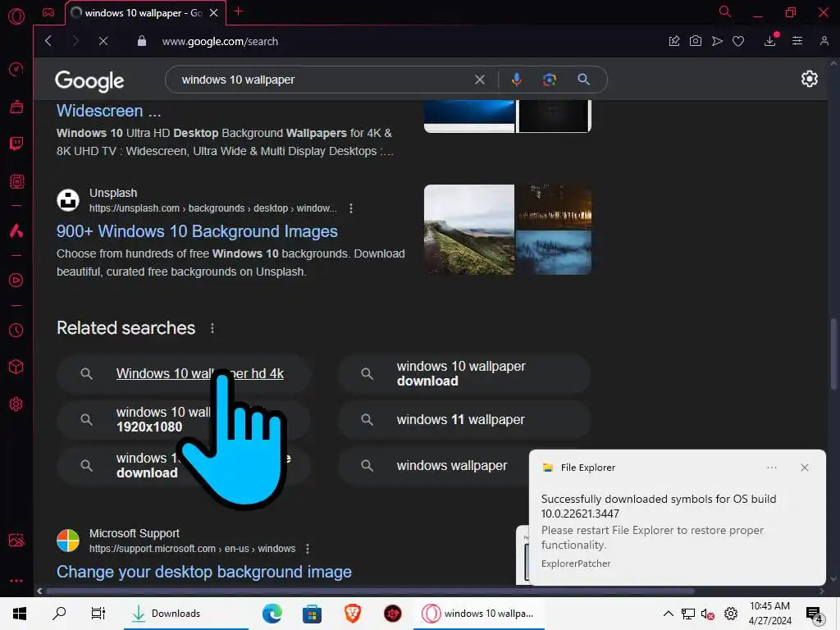The height and width of the screenshot is (630, 840).
Task: Open the Opera main menu logo
Action: (16, 16)
